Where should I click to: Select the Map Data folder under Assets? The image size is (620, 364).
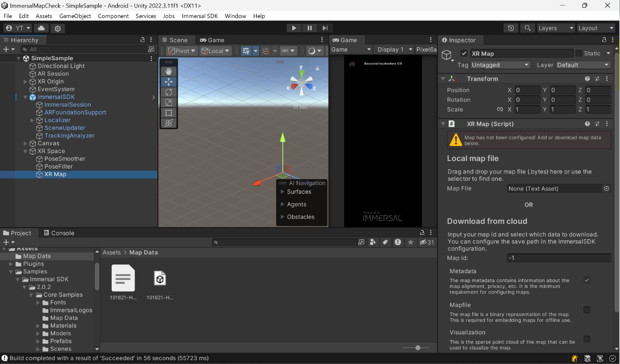(x=37, y=256)
